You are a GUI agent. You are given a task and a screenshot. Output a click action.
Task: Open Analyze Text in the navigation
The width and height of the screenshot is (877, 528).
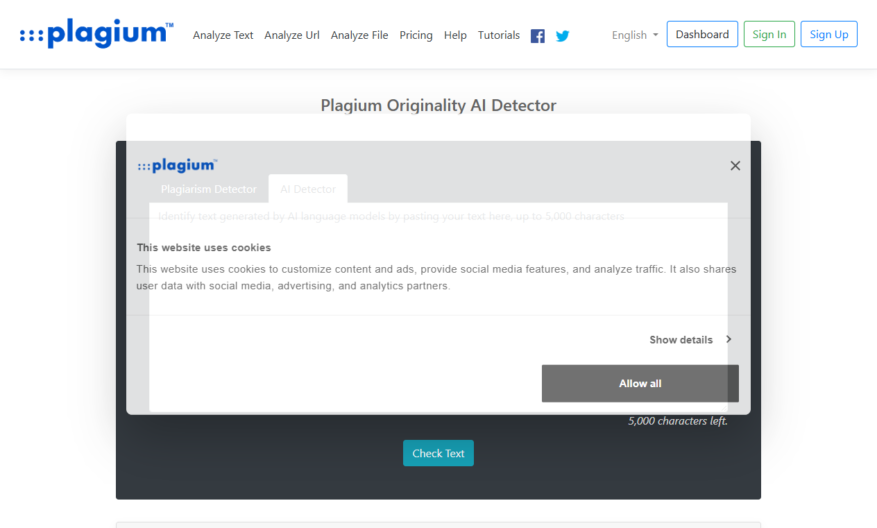(223, 35)
